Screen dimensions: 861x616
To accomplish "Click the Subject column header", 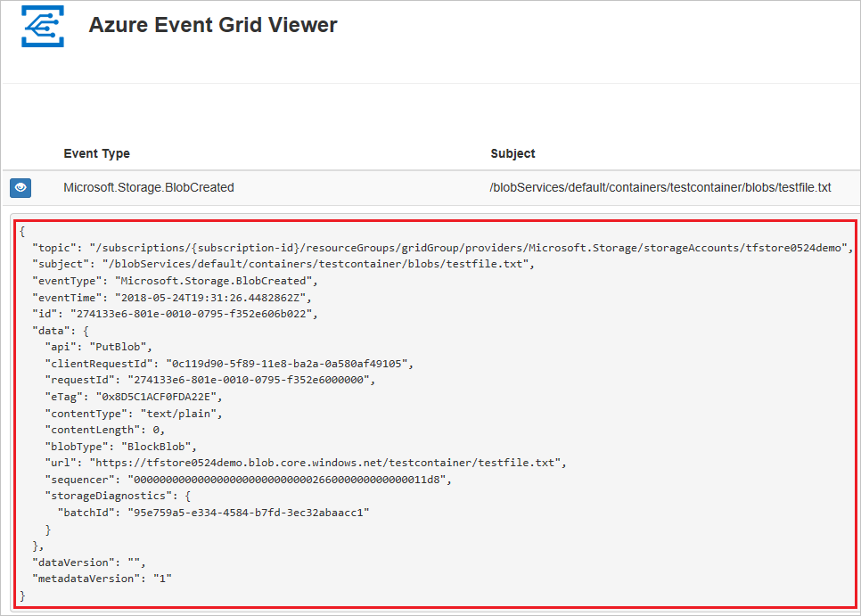I will click(512, 153).
